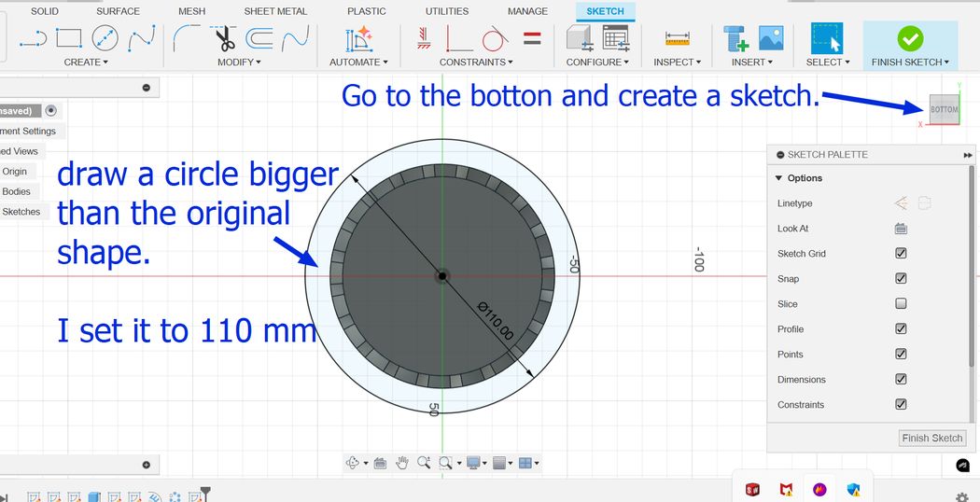Click the Zoom Window fit icon
The image size is (980, 502).
coord(445,463)
